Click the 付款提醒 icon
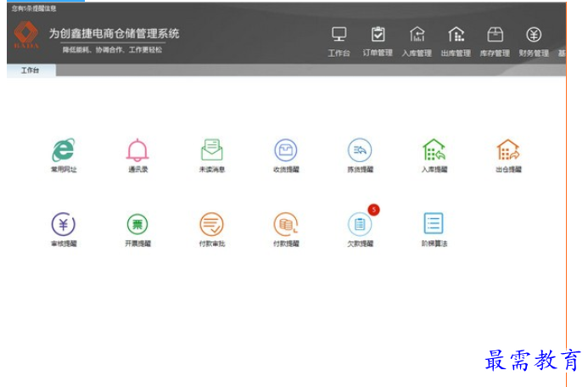Screen dimensions: 588x387 pos(286,224)
